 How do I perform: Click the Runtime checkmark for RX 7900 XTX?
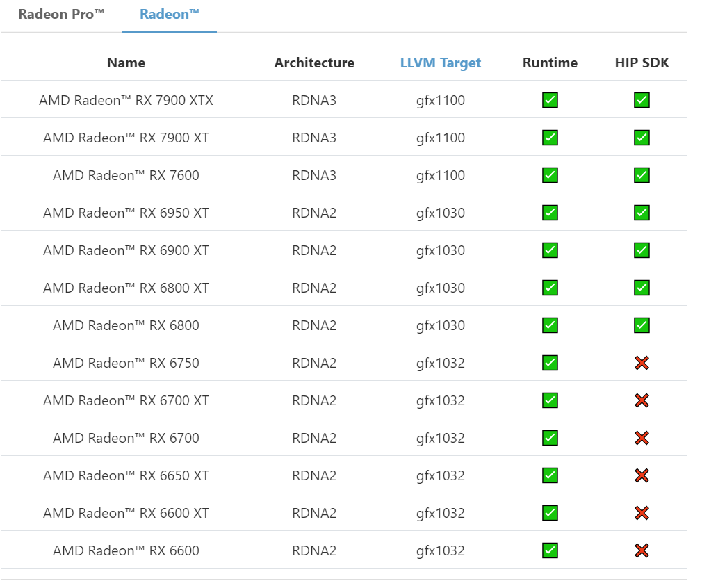pyautogui.click(x=550, y=100)
